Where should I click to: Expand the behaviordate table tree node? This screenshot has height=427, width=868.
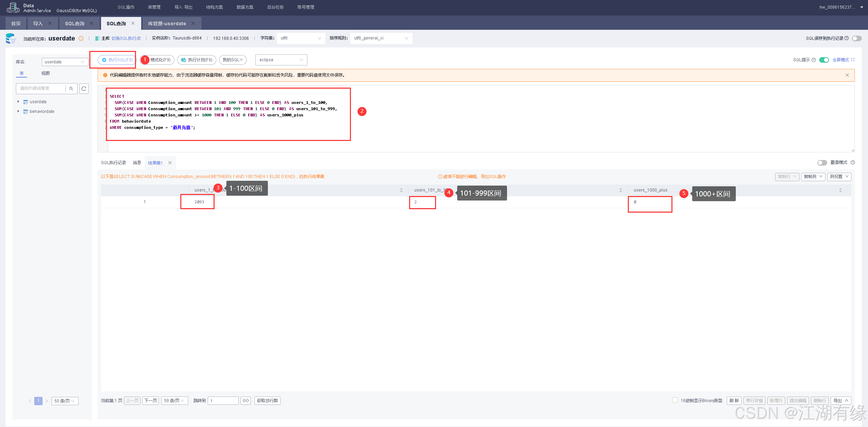(18, 112)
